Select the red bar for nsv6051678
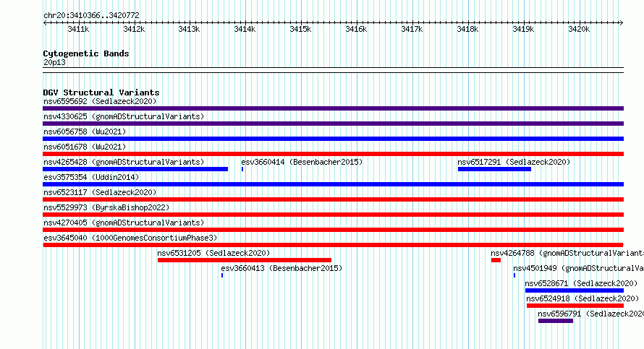This screenshot has width=644, height=349. pos(333,154)
